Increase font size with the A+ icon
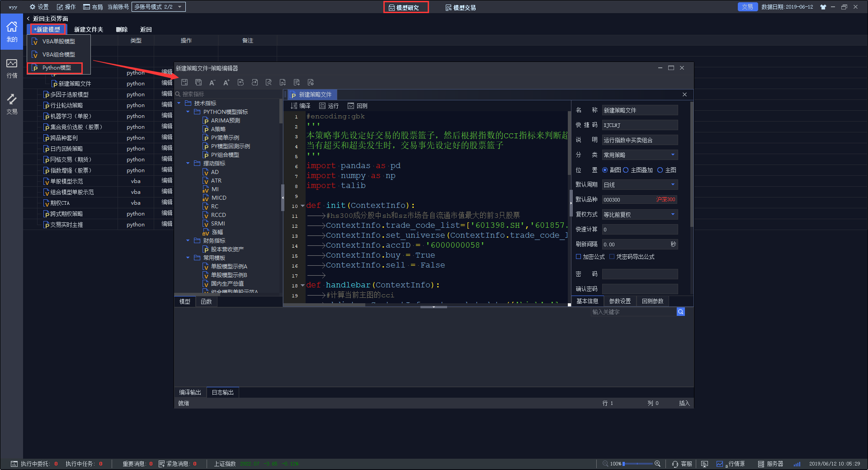 (x=226, y=82)
